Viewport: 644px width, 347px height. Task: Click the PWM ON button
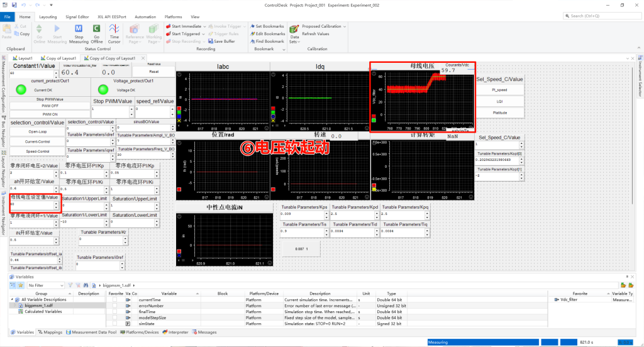(x=50, y=114)
